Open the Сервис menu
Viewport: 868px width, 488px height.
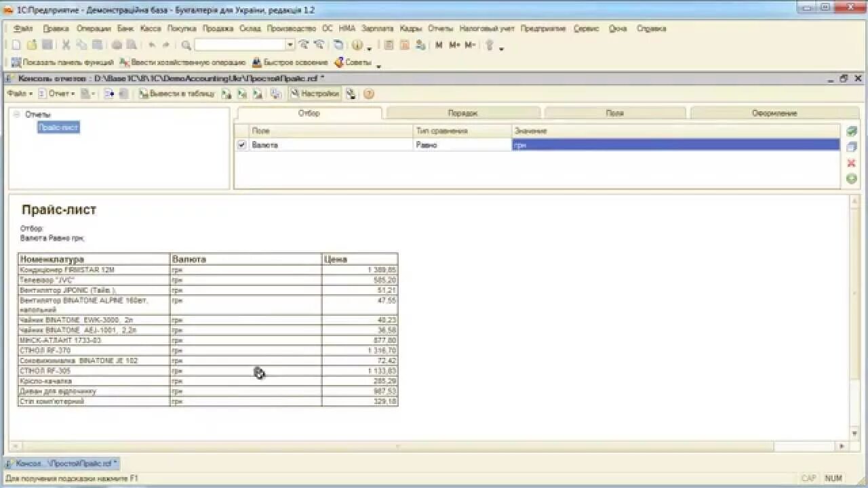pos(586,28)
